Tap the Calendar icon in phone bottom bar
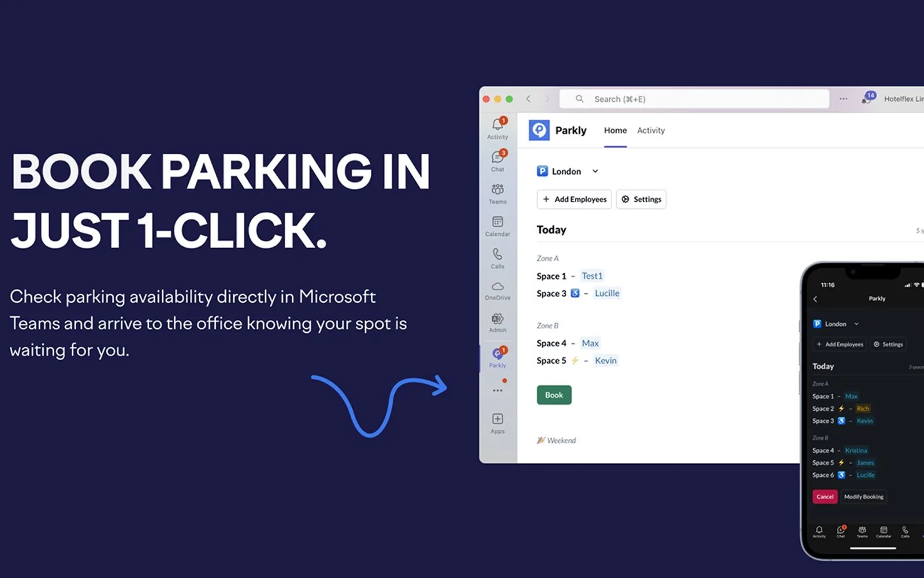This screenshot has height=578, width=924. pyautogui.click(x=884, y=532)
